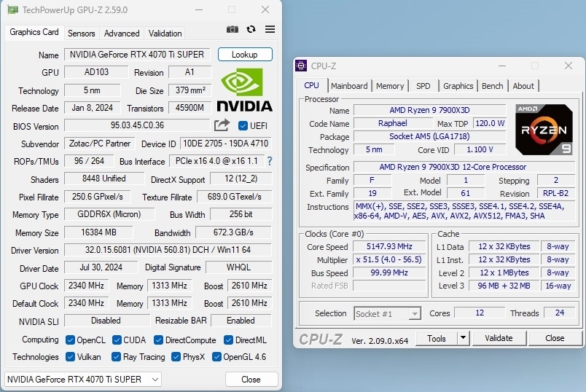The image size is (586, 392).
Task: Switch to the Memory tab in CPU-Z
Action: [x=390, y=86]
